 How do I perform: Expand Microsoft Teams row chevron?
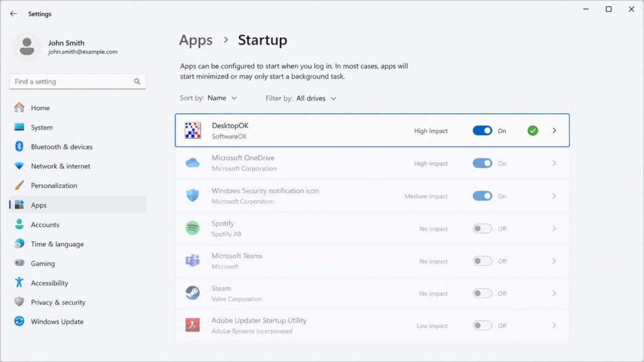[554, 261]
